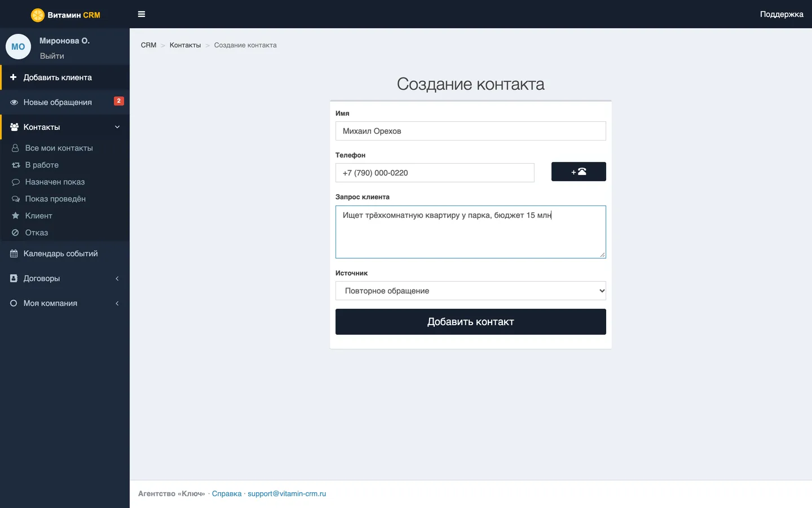
Task: Open Календарь событий page
Action: click(x=65, y=253)
